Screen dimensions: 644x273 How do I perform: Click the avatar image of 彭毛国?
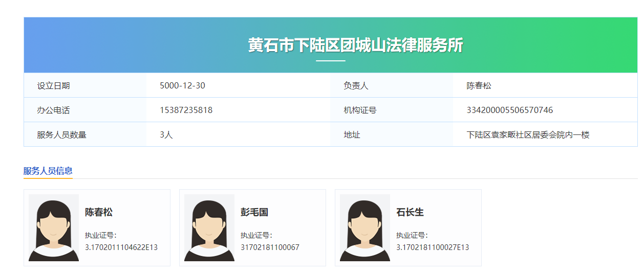coord(209,227)
